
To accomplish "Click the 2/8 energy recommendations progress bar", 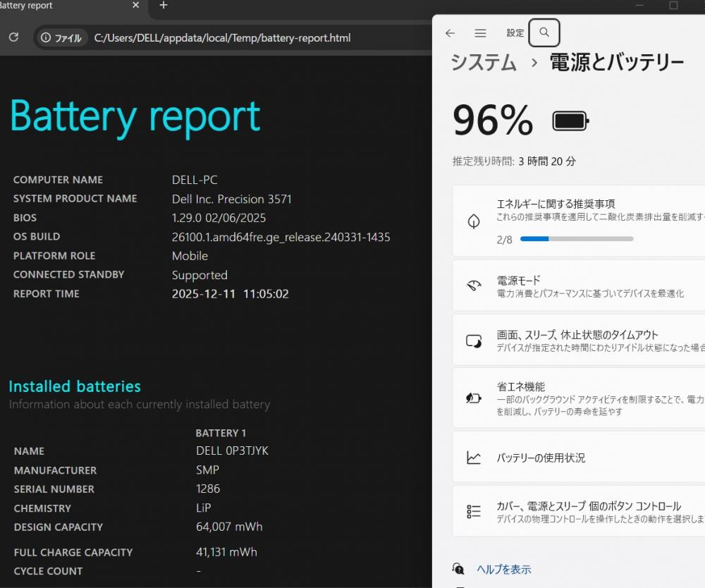I will pyautogui.click(x=577, y=239).
